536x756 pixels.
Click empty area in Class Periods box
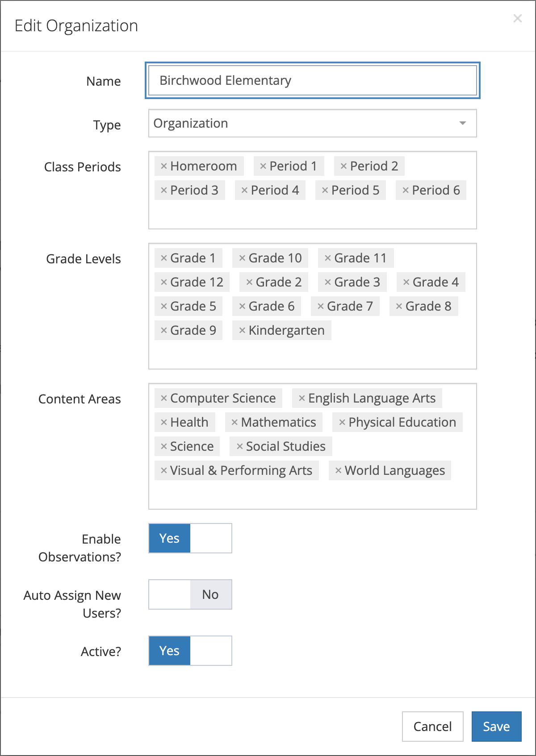(x=313, y=215)
